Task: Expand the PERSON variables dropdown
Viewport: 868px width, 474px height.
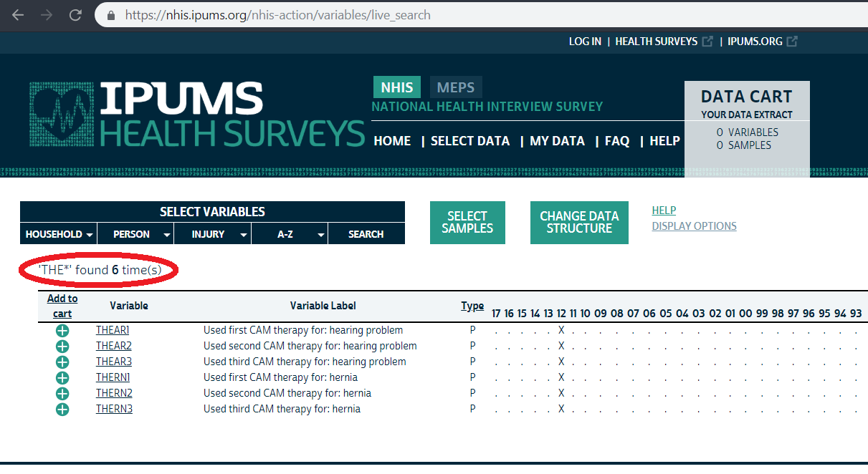Action: (135, 233)
